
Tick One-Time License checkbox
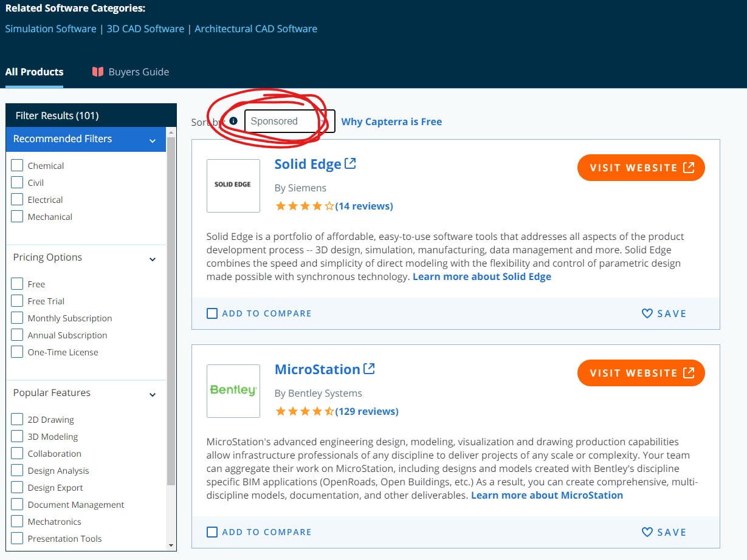pyautogui.click(x=17, y=352)
